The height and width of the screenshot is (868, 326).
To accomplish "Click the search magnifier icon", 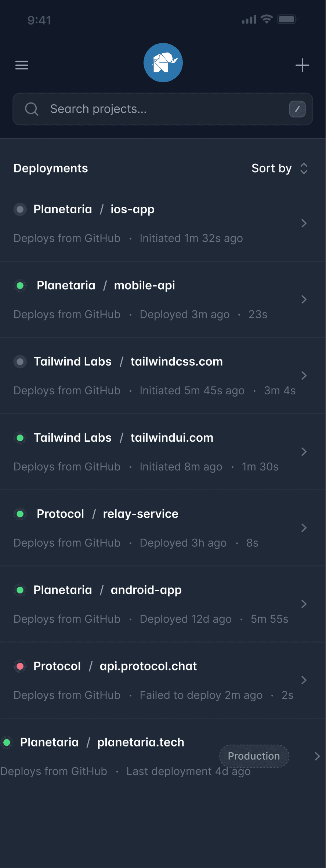I will point(32,109).
